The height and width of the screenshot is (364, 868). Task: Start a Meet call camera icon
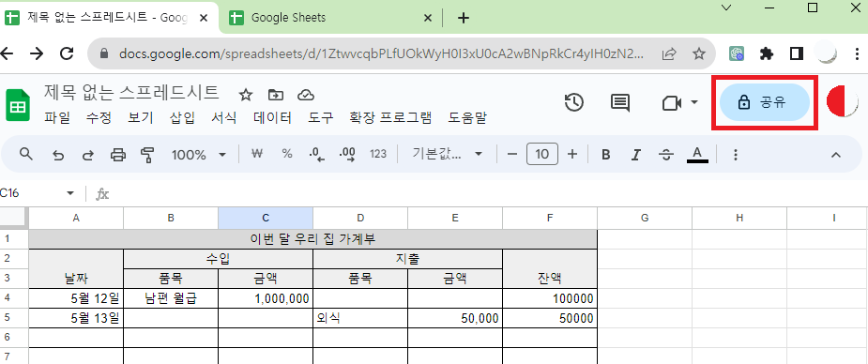(672, 103)
